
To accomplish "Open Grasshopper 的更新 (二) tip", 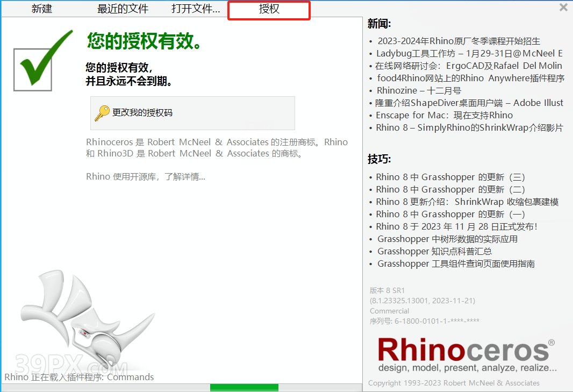I will click(x=450, y=190).
